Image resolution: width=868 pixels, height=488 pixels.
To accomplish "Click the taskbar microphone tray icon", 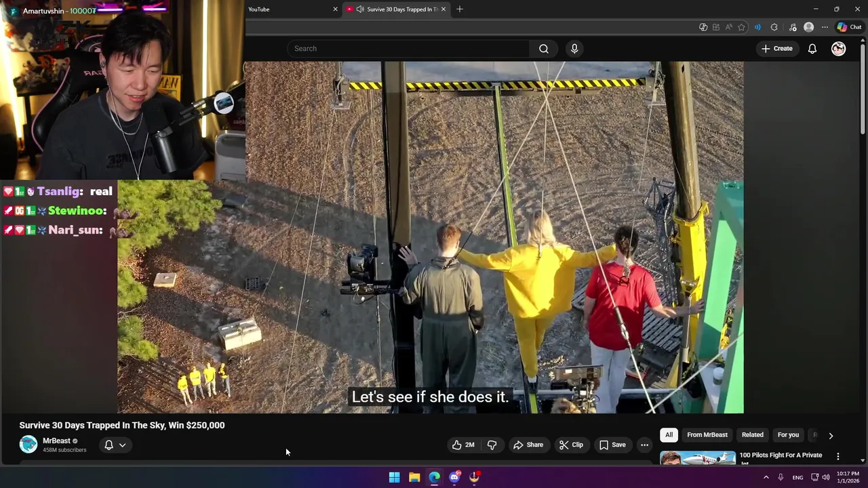I will (781, 477).
